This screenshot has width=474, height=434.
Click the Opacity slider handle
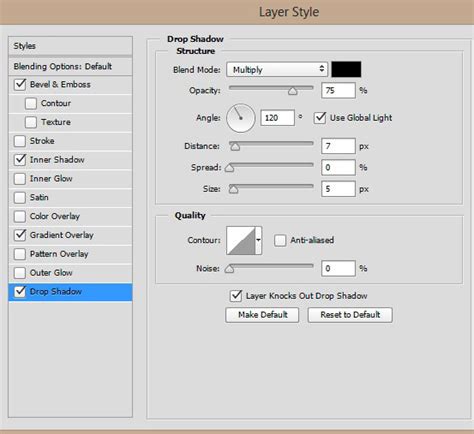(293, 91)
